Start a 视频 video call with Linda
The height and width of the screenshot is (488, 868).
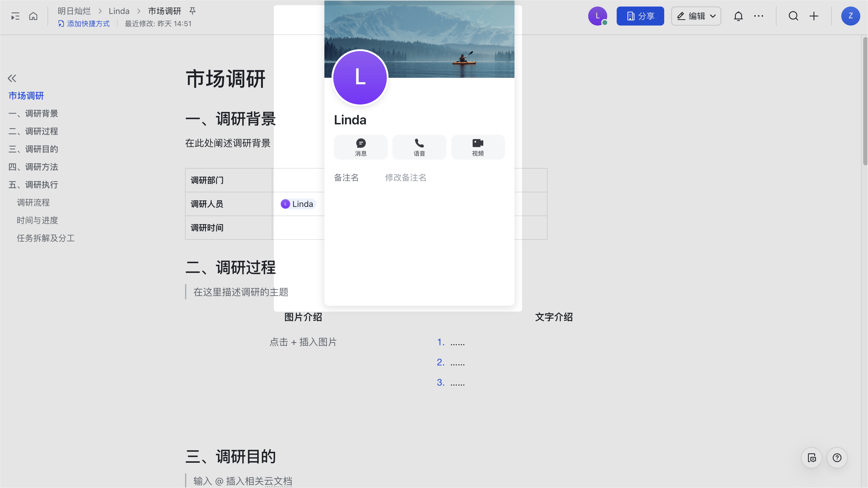[x=478, y=147]
